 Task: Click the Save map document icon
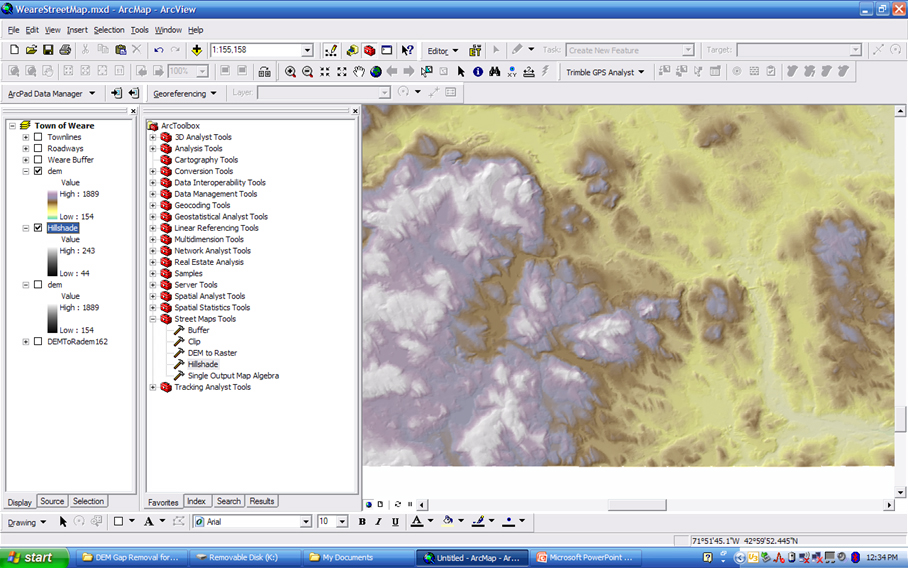tap(48, 50)
